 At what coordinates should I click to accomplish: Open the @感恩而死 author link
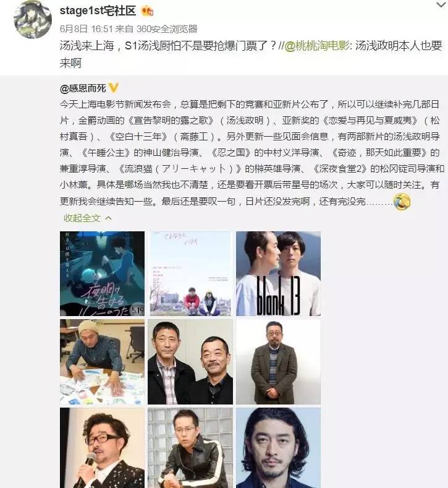(83, 88)
